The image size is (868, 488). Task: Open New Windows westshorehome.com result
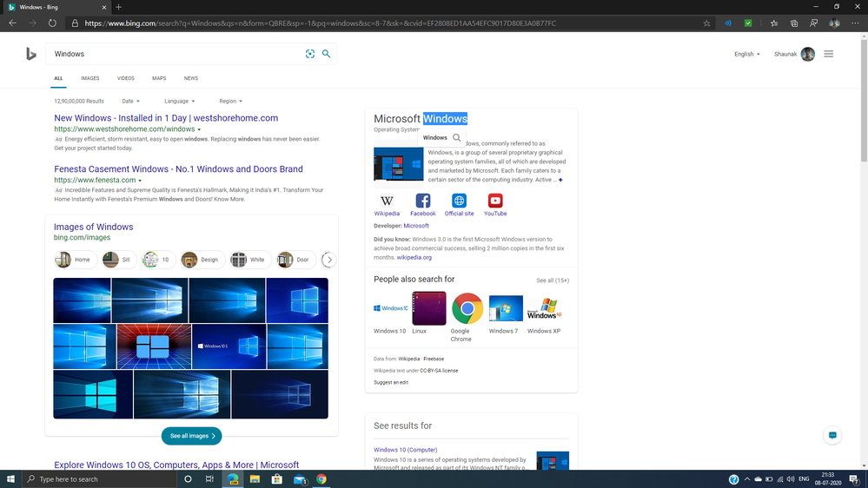(x=166, y=118)
